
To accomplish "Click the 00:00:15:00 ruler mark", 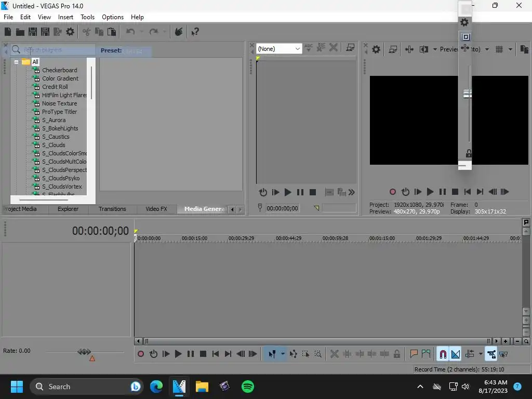I will [194, 238].
